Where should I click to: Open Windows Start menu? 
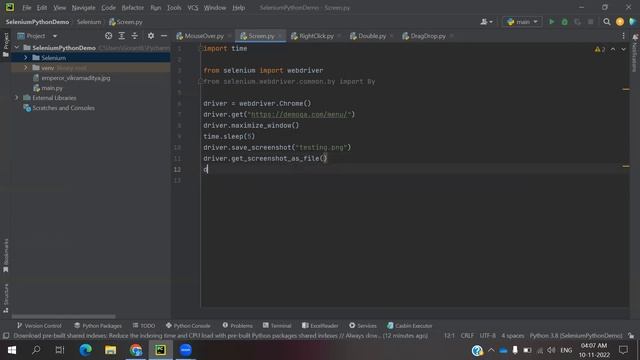click(11, 350)
